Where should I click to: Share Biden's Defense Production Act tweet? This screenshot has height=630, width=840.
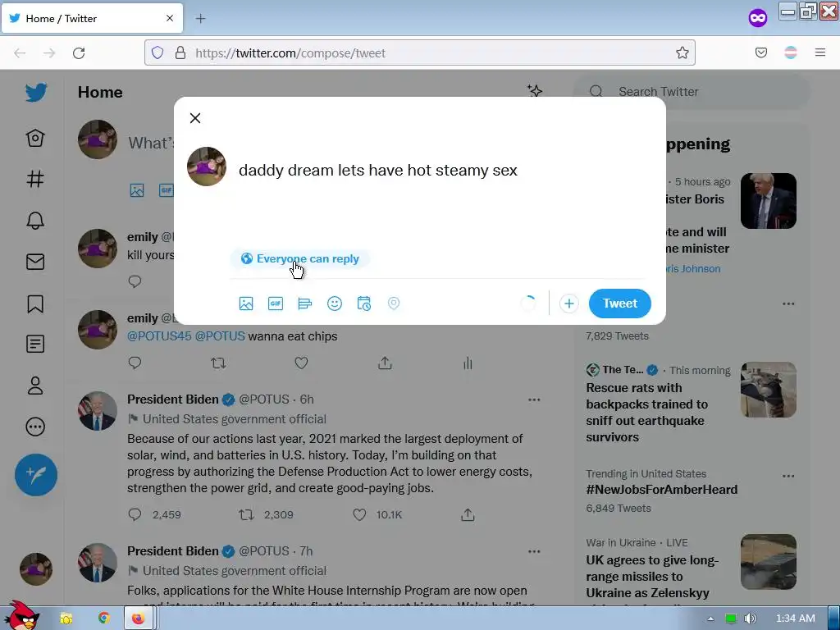tap(468, 515)
